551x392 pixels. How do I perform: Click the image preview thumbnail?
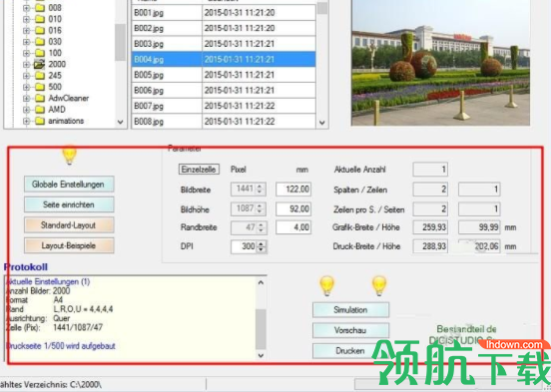[x=440, y=62]
